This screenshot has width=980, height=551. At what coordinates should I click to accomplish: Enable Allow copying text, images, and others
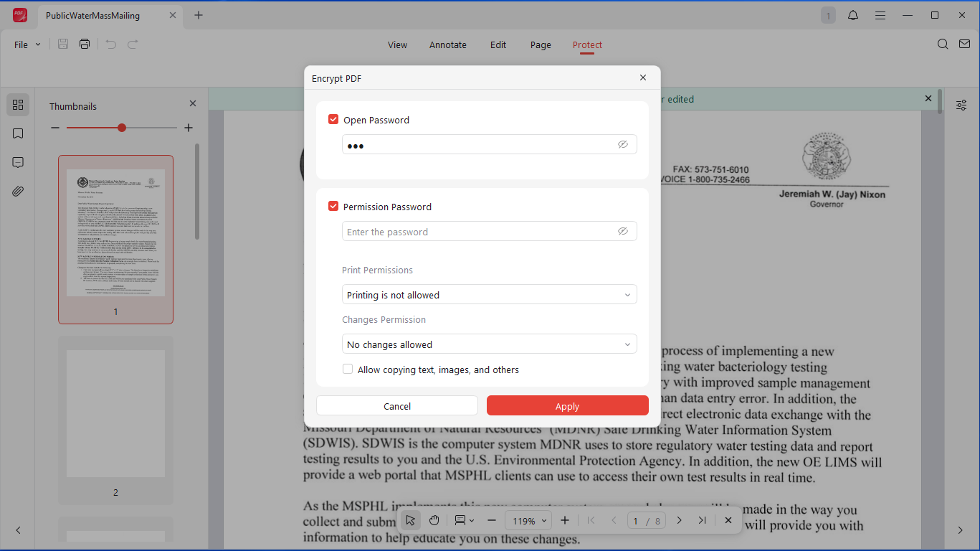[348, 369]
